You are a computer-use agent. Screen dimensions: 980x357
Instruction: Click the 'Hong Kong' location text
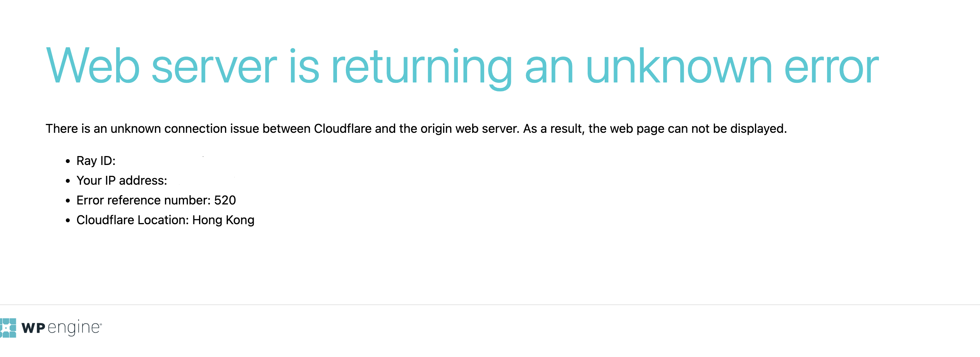(224, 220)
